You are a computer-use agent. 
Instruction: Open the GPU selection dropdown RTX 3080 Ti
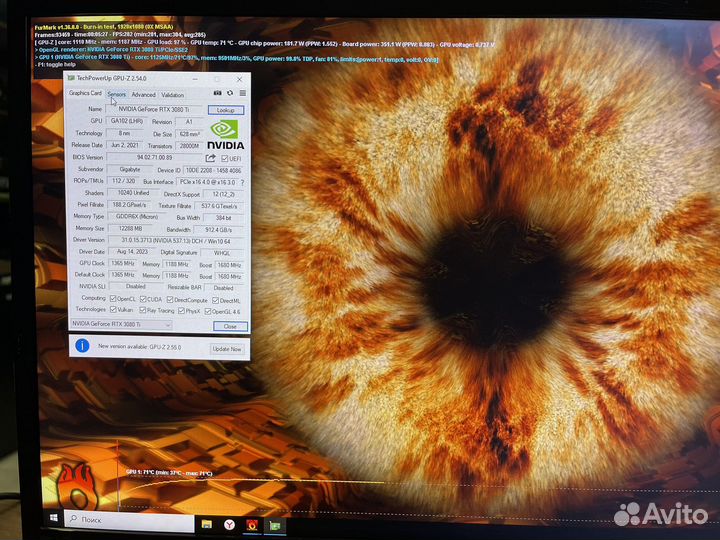click(x=121, y=324)
